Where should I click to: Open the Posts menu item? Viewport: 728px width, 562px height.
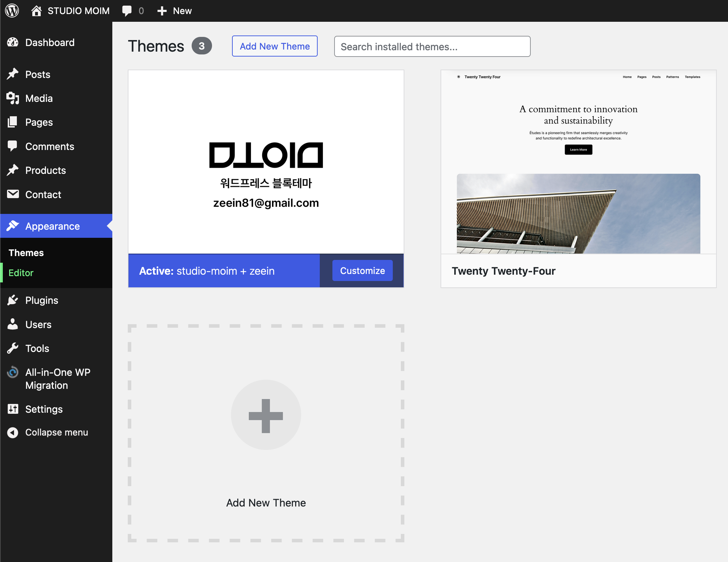click(x=56, y=74)
